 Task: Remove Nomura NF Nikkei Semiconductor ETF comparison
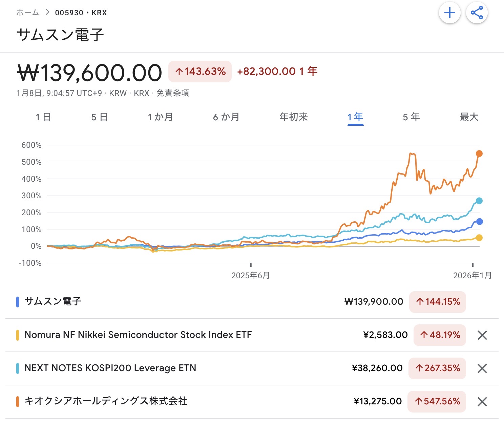pos(482,335)
